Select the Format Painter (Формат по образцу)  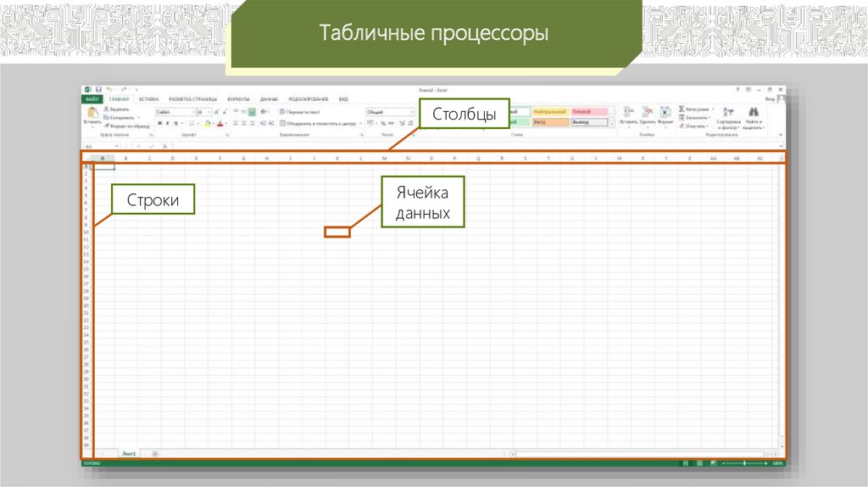127,126
